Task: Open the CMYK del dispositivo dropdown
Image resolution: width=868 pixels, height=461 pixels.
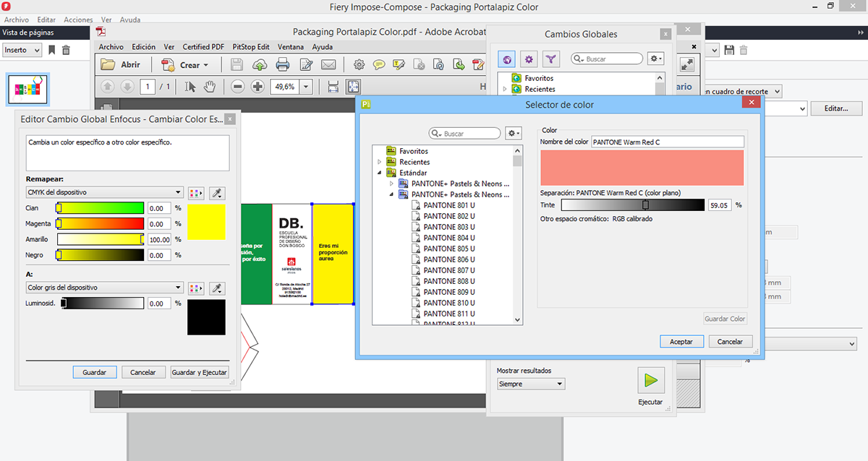Action: [x=103, y=192]
